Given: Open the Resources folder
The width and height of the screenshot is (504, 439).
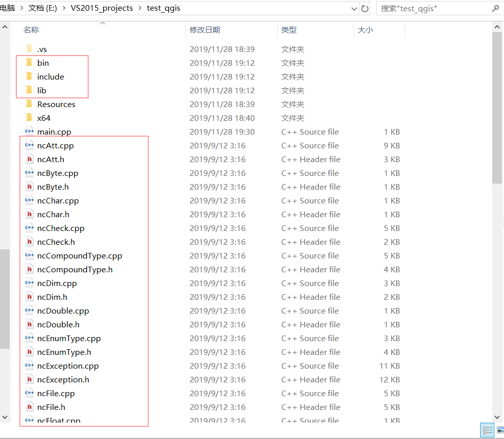Looking at the screenshot, I should click(56, 104).
